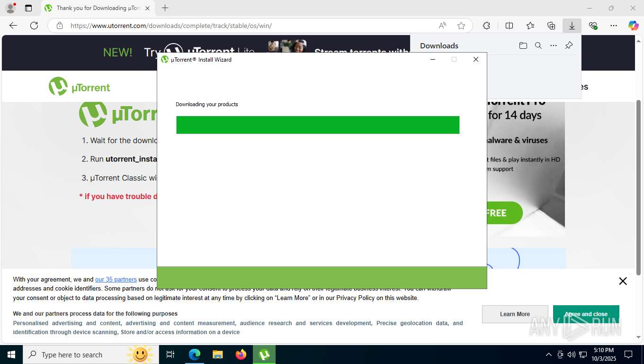Open network status tray icon
Image resolution: width=644 pixels, height=364 pixels.
pos(583,355)
